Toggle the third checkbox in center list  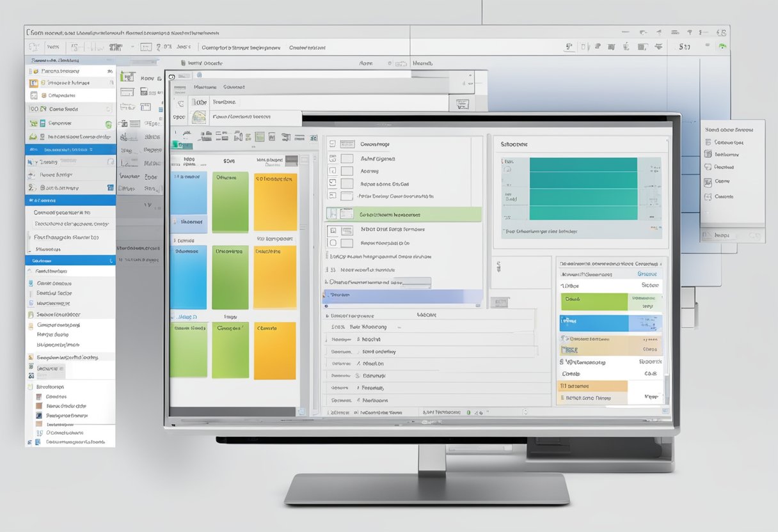(333, 171)
